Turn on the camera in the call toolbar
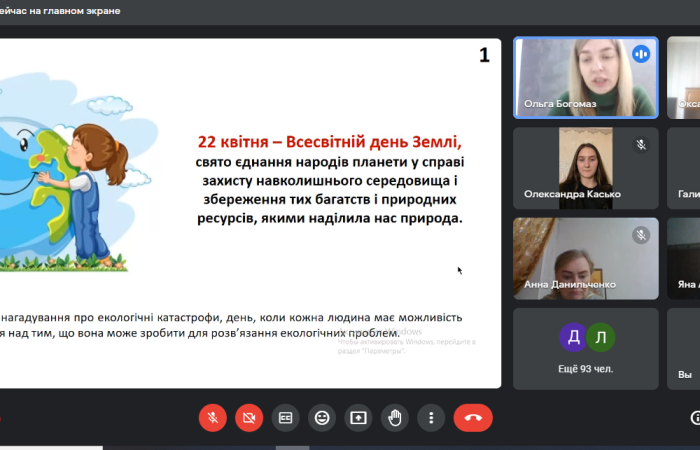Screen dimensions: 700x450 (249, 417)
